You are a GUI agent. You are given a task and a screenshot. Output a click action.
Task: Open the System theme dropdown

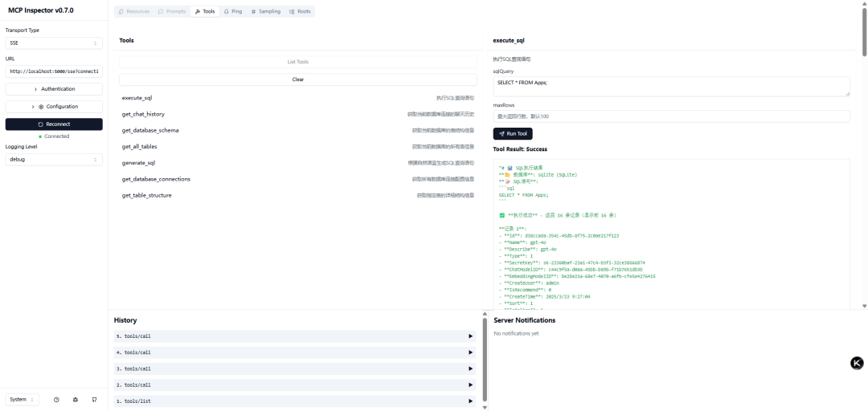23,400
